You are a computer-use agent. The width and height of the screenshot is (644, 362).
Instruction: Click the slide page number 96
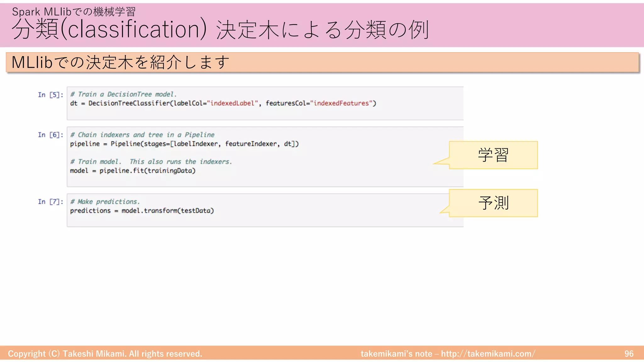(629, 354)
